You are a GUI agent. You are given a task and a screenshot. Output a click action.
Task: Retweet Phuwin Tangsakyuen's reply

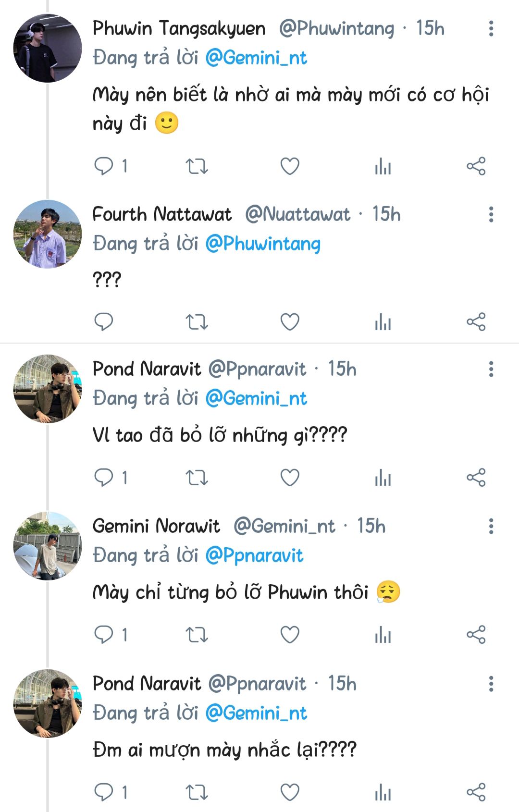click(x=197, y=166)
